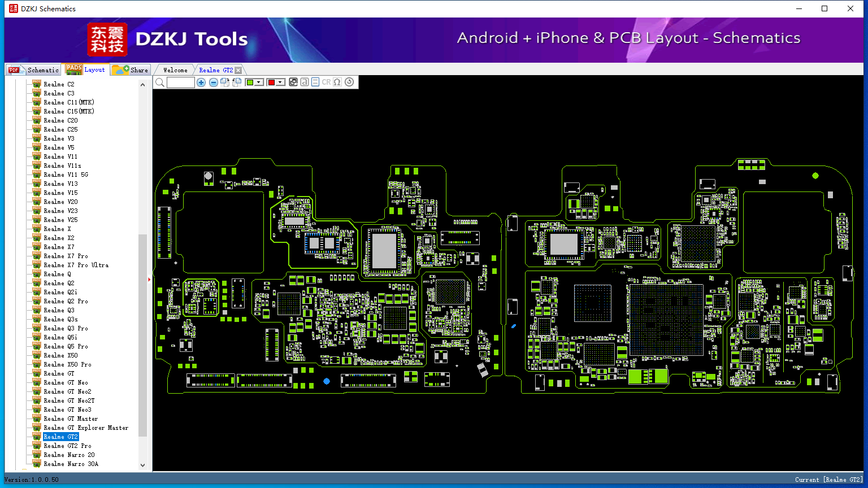868x488 pixels.
Task: Pick the green color swatch
Action: tap(250, 82)
